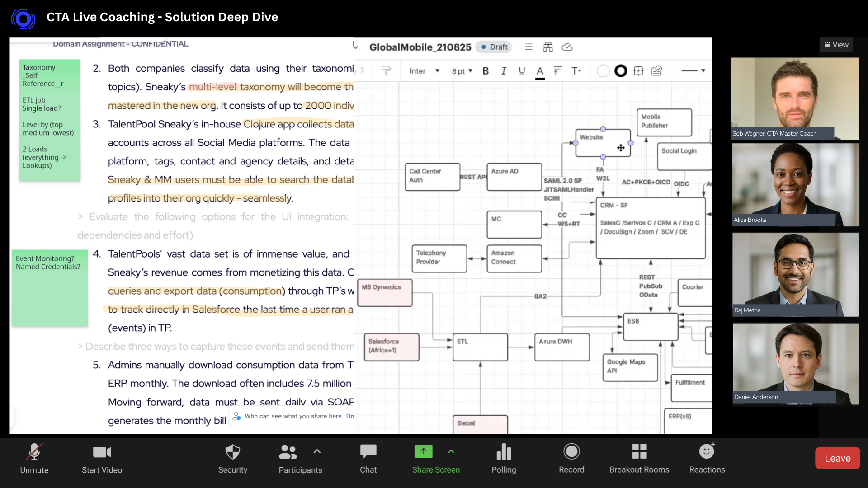This screenshot has width=868, height=488.
Task: Toggle bold formatting
Action: [486, 71]
